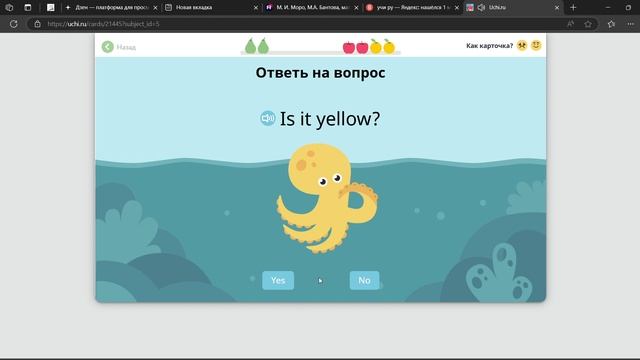Play the audio for 'Is it yellow?'

point(267,118)
